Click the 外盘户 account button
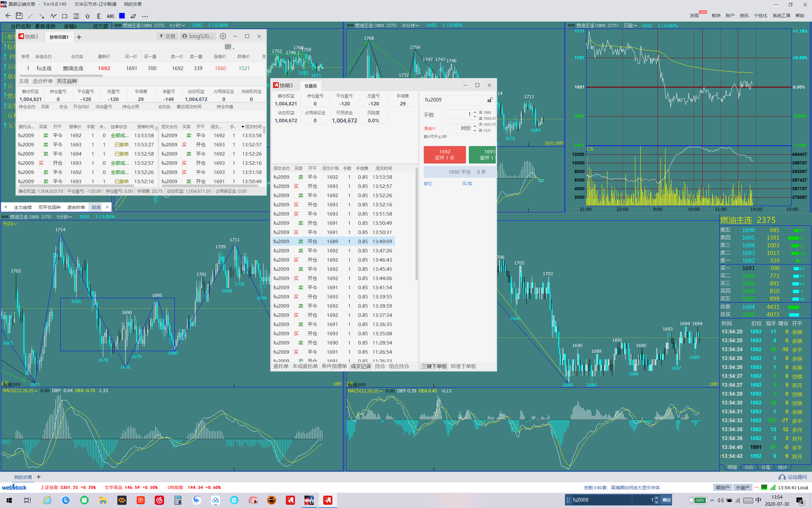Viewport: 812px width, 508px height. [x=742, y=487]
